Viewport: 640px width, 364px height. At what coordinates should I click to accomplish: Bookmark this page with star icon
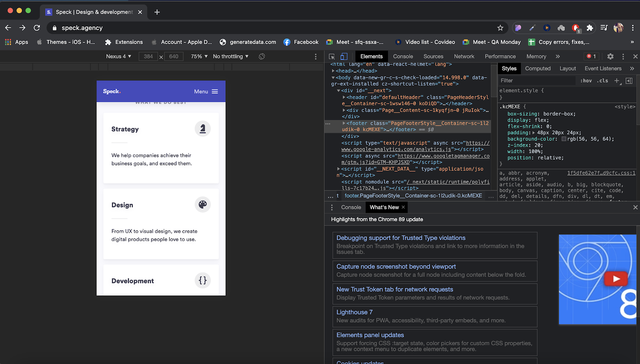click(500, 28)
